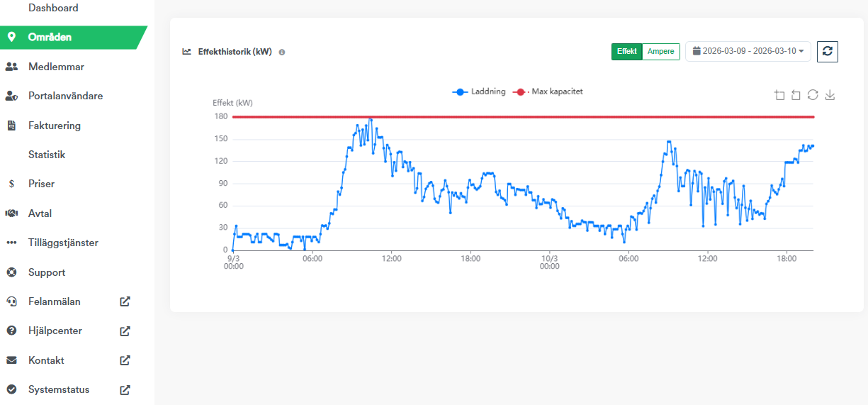Expand the Tilläggstjänster menu

pos(63,243)
